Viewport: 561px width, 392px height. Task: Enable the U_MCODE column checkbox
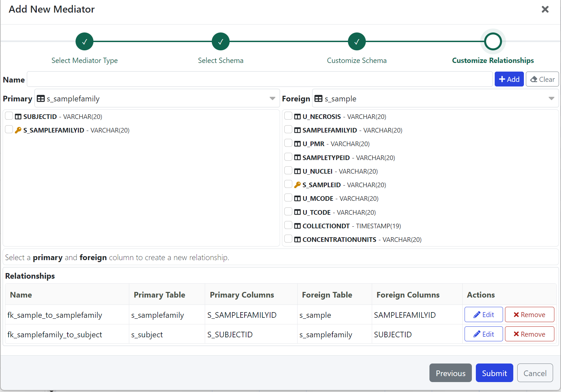[x=288, y=198]
